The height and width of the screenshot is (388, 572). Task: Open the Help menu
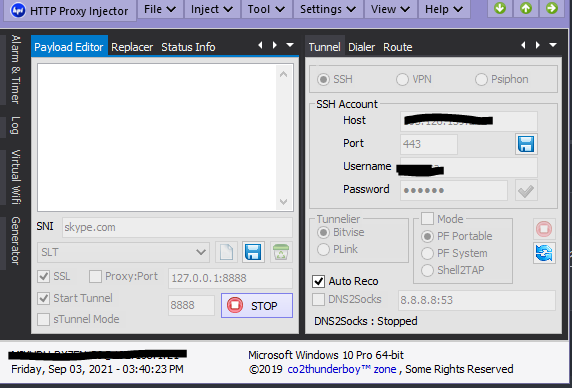444,9
